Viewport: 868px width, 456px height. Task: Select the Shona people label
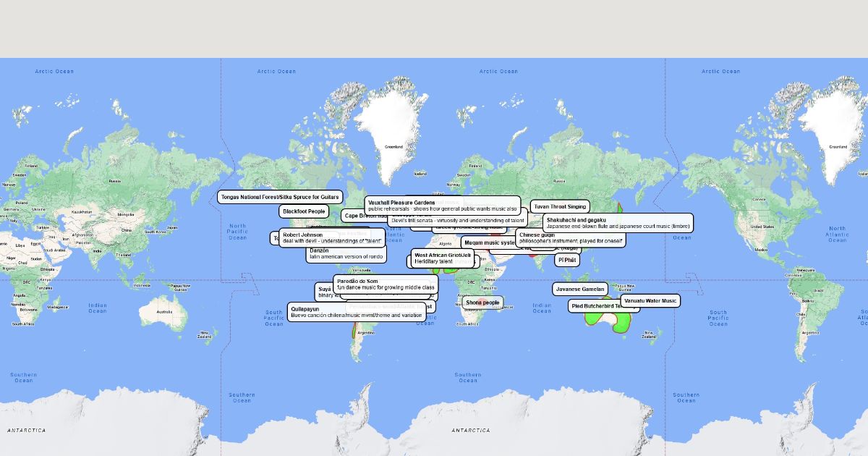482,302
